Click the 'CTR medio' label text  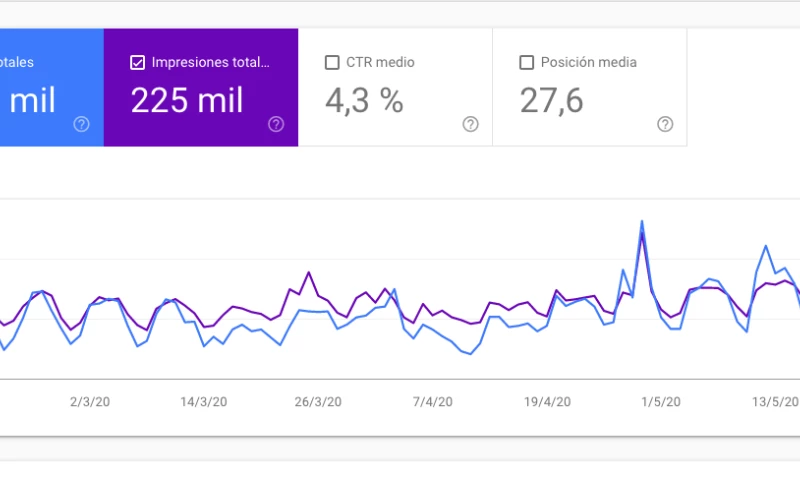point(380,63)
